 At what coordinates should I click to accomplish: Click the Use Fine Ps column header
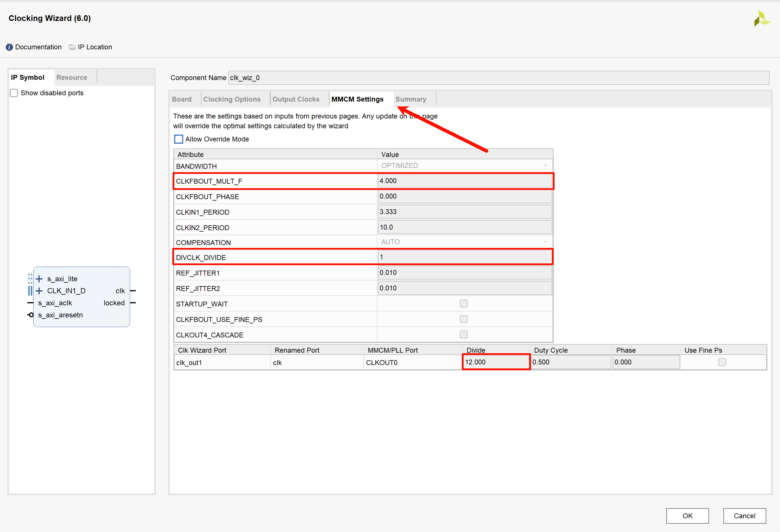[723, 350]
